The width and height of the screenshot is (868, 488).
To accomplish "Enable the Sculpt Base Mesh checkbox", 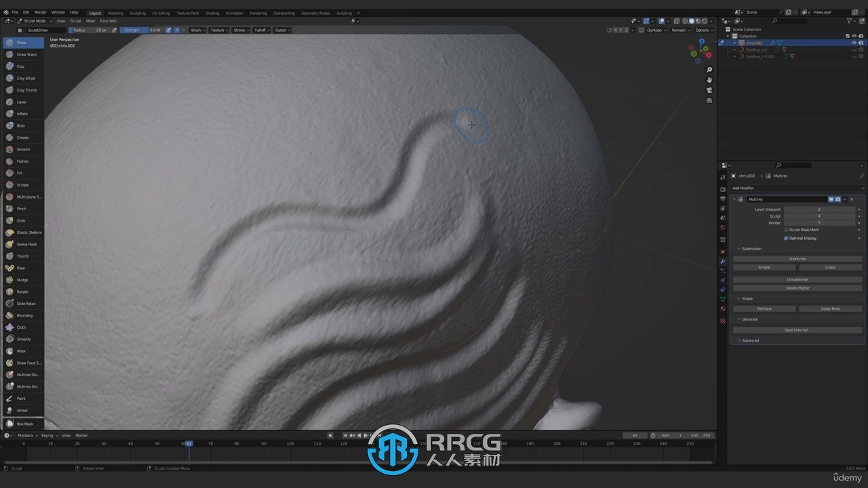I will [786, 230].
